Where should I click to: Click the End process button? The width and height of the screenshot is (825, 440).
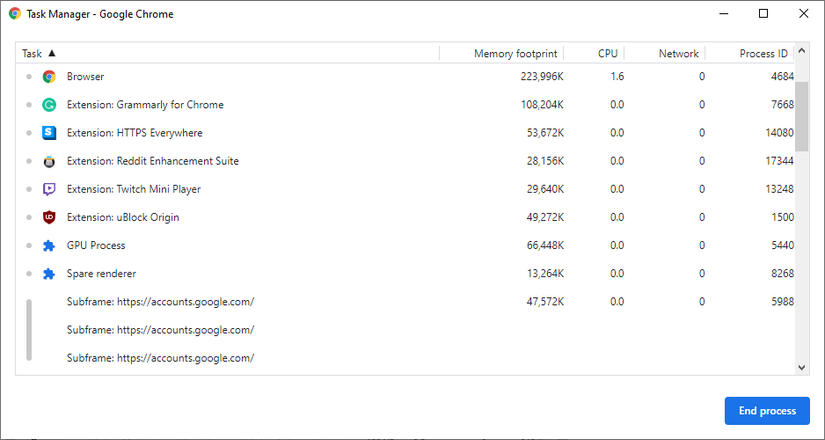coord(767,411)
